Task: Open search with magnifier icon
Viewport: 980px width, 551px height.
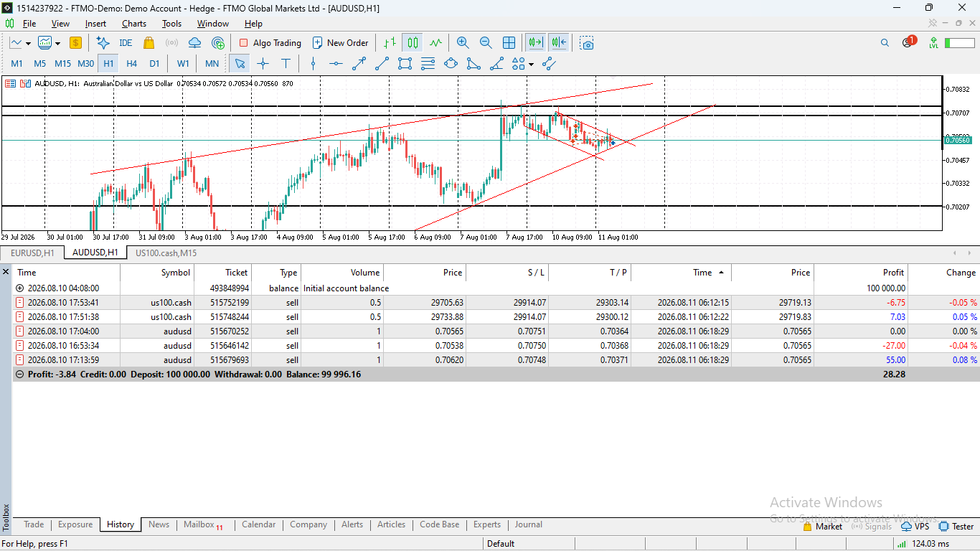Action: coord(885,43)
